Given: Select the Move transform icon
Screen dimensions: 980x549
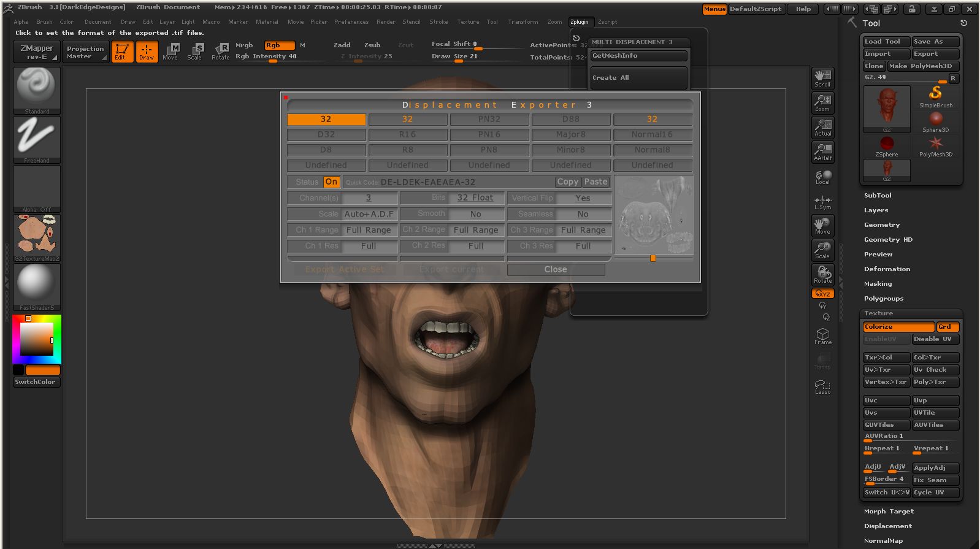Looking at the screenshot, I should [170, 52].
